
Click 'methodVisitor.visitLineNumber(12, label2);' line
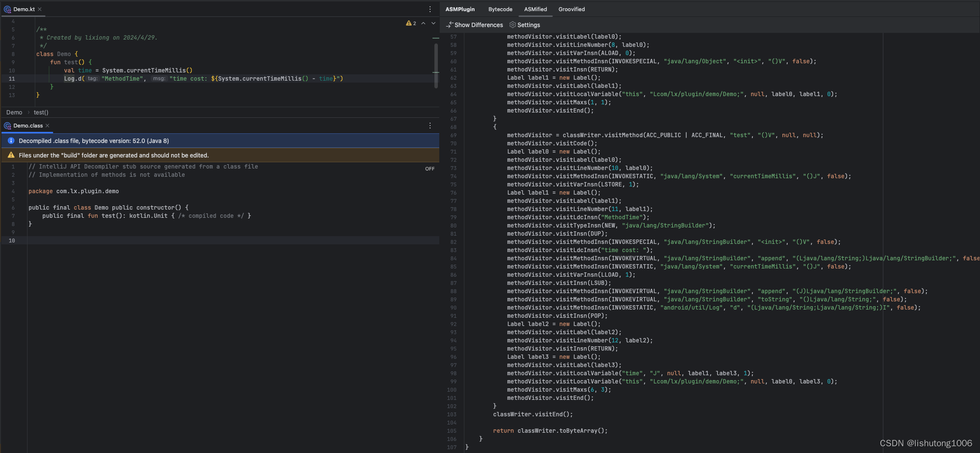tap(580, 340)
